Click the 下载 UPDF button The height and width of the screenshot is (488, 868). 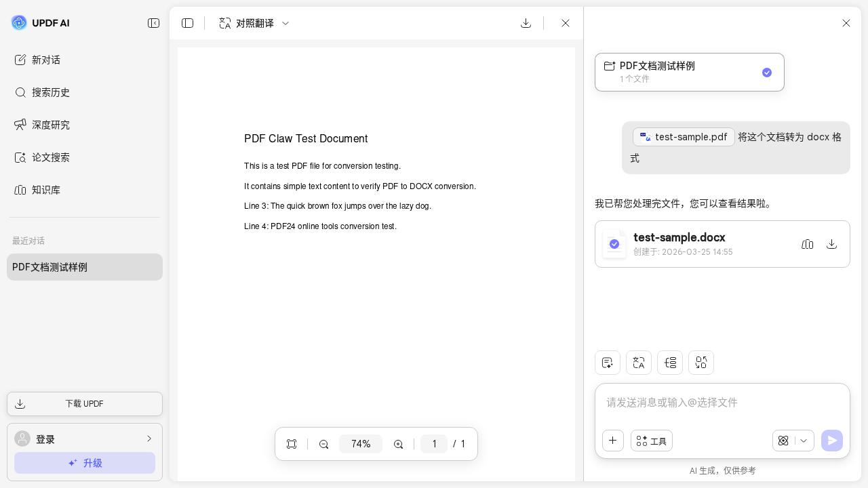coord(85,404)
